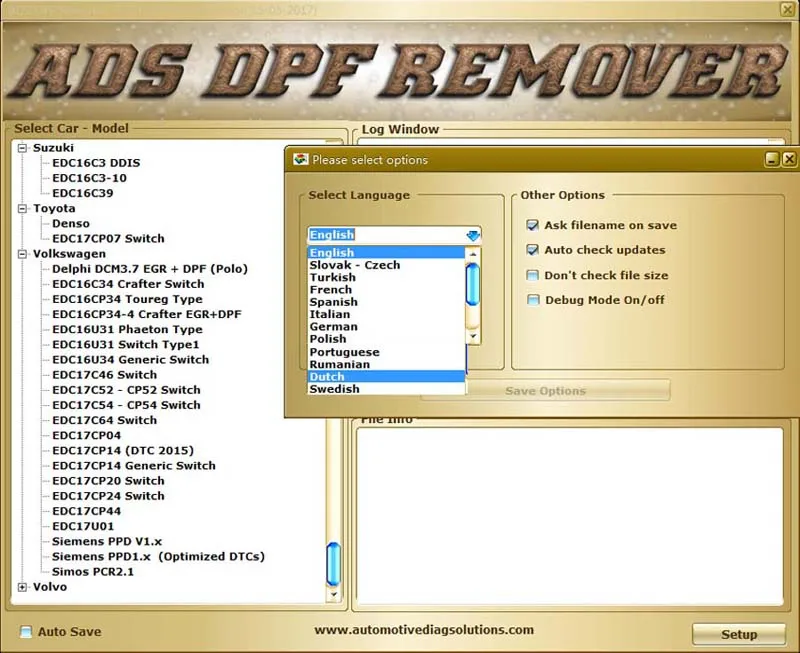Select EDC17U01 entry
800x653 pixels.
(83, 526)
